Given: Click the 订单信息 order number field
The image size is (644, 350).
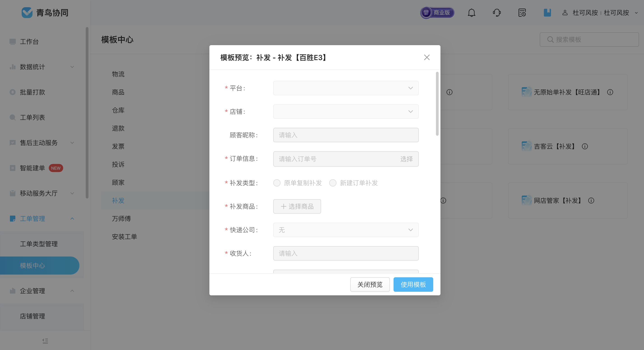Looking at the screenshot, I should click(346, 159).
